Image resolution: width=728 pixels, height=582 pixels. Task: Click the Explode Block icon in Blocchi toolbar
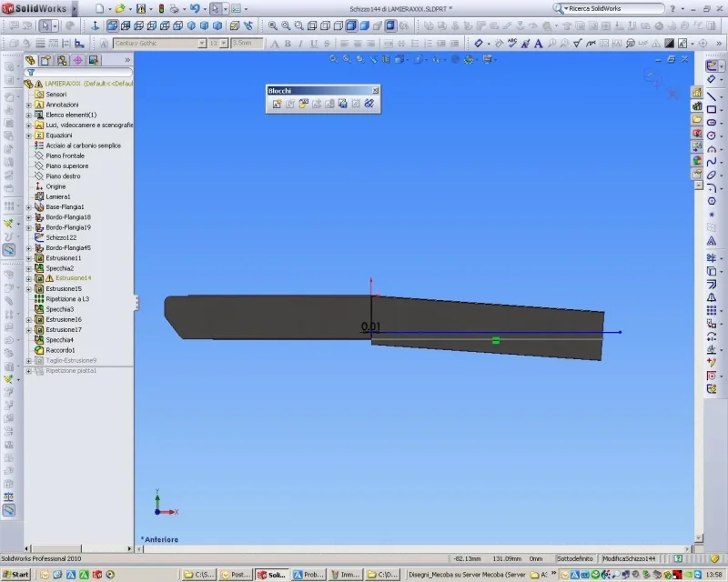coord(356,104)
